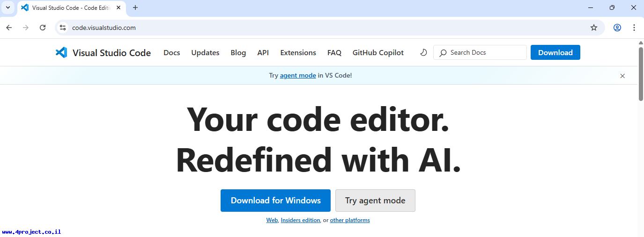Toggle dark theme moon icon

423,52
